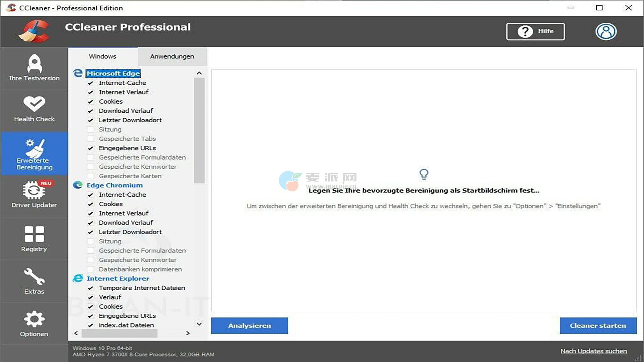Enable Gespeicherte Karten checkbox
This screenshot has height=362, width=644.
(x=90, y=176)
